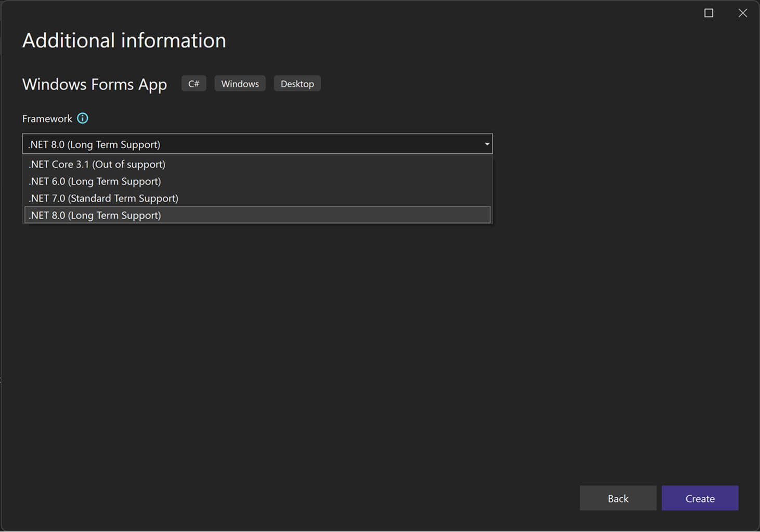
Task: Click the Create button to finish
Action: 700,498
